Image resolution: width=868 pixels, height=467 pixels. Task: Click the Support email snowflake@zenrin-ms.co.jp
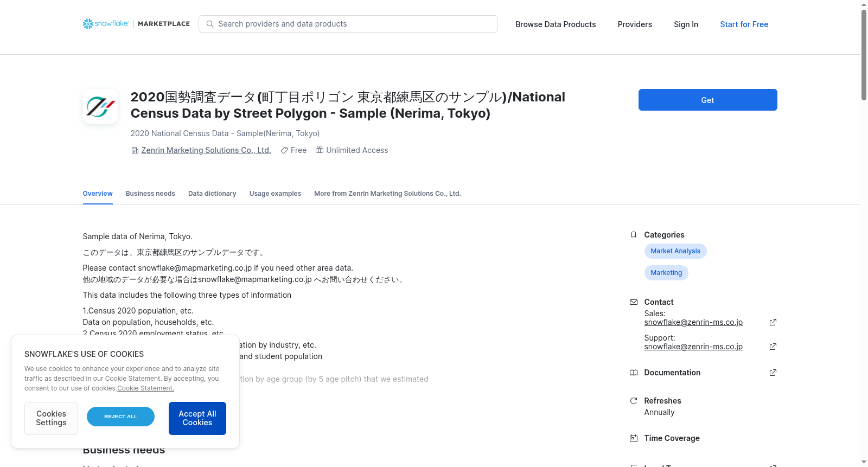tap(693, 347)
